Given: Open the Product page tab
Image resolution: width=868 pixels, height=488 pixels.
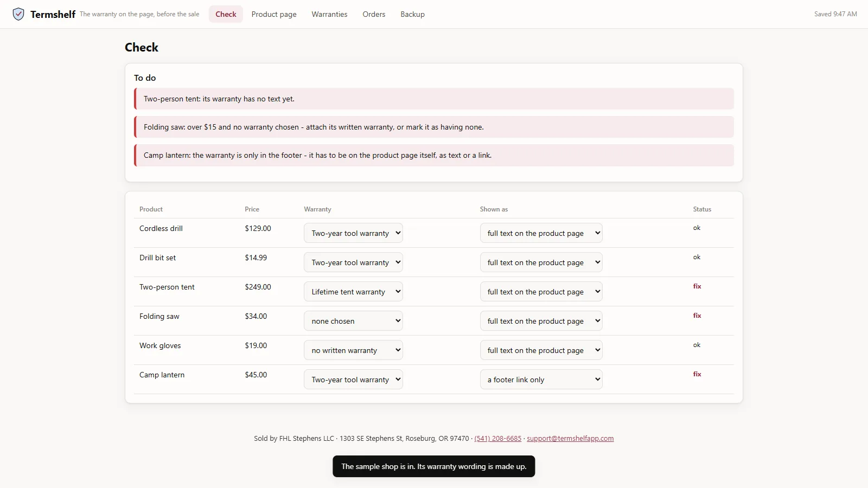Looking at the screenshot, I should (274, 14).
